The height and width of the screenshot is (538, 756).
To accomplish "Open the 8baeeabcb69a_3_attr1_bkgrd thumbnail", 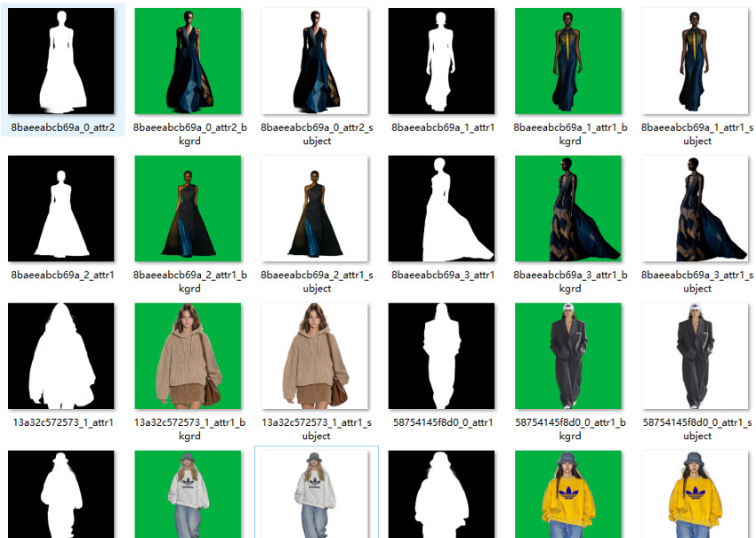I will (x=569, y=208).
